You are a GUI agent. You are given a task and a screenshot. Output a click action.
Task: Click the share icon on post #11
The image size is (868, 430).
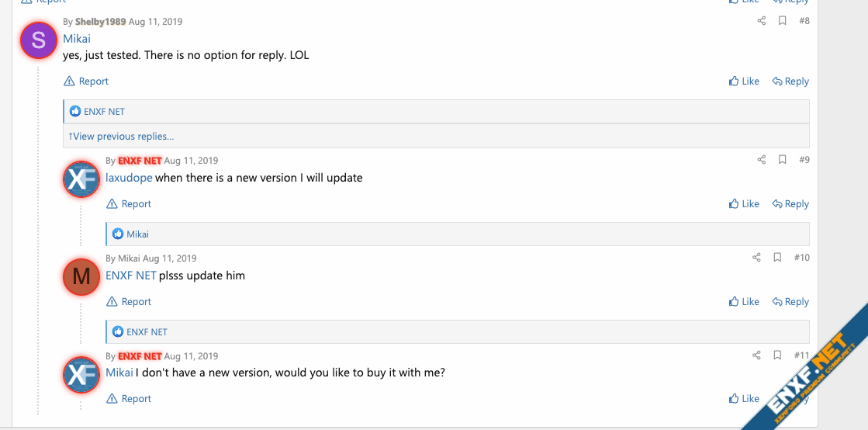click(756, 355)
